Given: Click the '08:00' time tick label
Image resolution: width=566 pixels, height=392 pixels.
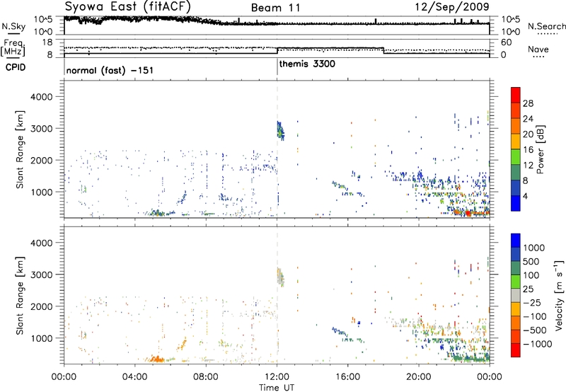Looking at the screenshot, I should 206,377.
